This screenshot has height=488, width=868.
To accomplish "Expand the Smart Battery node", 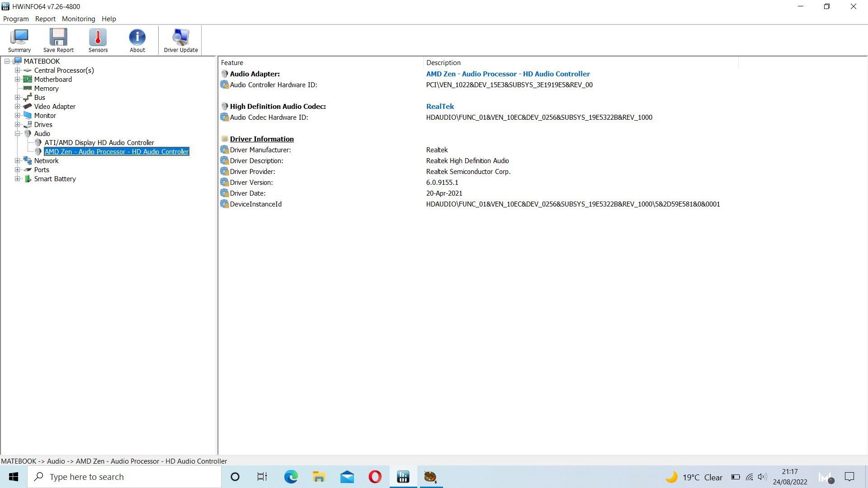I will (17, 178).
